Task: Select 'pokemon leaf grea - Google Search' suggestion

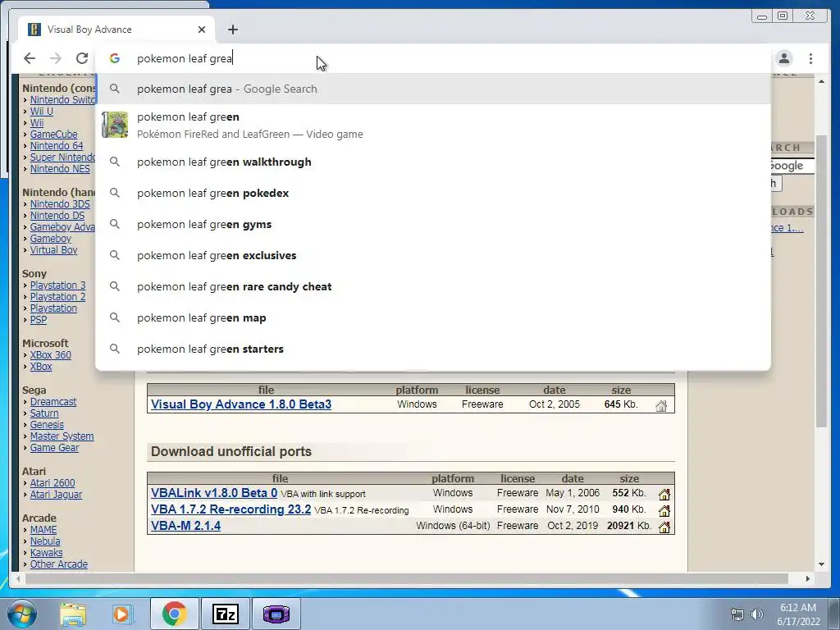Action: (x=433, y=89)
